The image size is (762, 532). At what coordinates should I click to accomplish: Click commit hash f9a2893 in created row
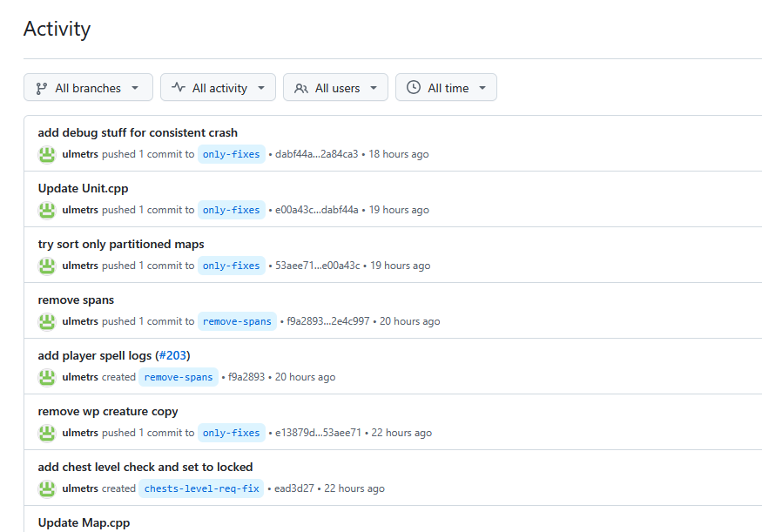point(246,377)
